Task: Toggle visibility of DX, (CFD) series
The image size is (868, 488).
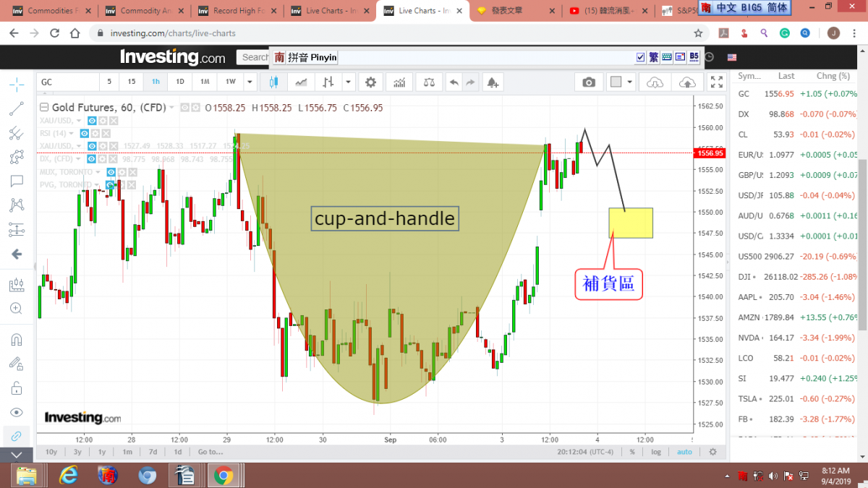Action: (x=91, y=159)
